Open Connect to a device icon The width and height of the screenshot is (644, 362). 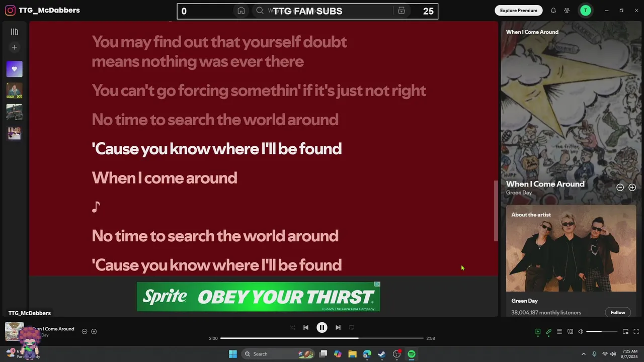pos(570,331)
